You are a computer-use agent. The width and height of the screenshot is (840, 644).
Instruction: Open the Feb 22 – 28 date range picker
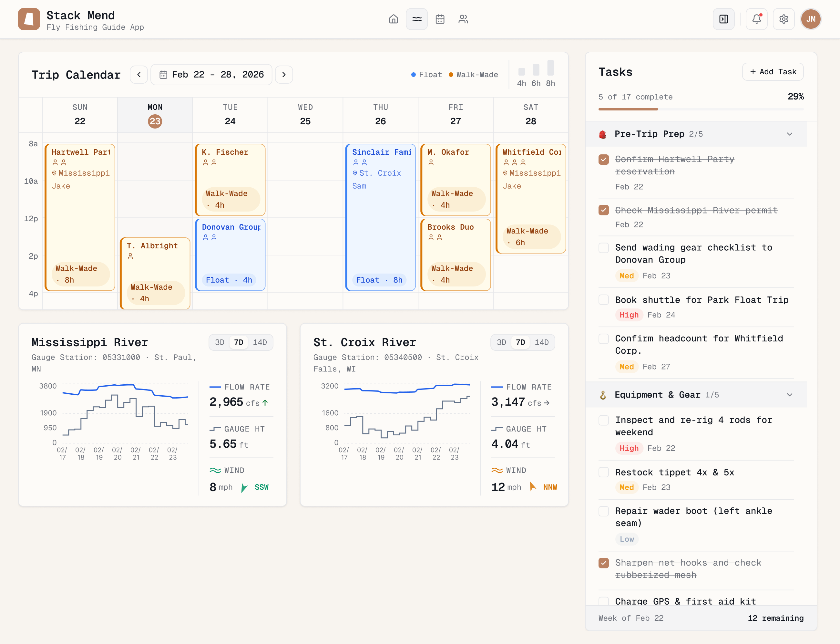click(x=211, y=74)
